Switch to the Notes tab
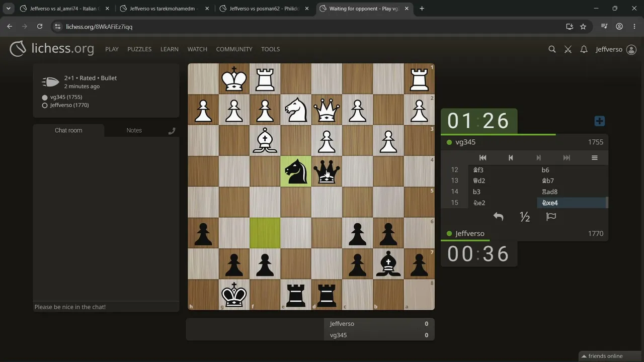644x362 pixels. [134, 130]
